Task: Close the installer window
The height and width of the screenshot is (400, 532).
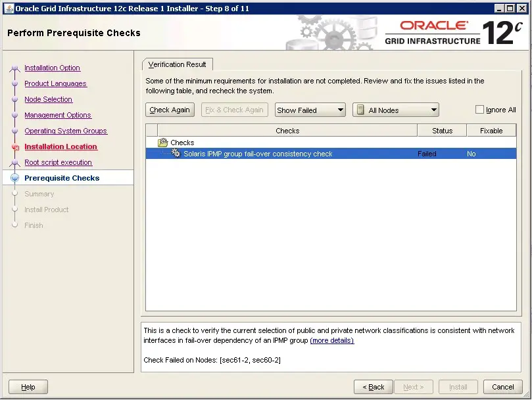Action: tap(522, 9)
